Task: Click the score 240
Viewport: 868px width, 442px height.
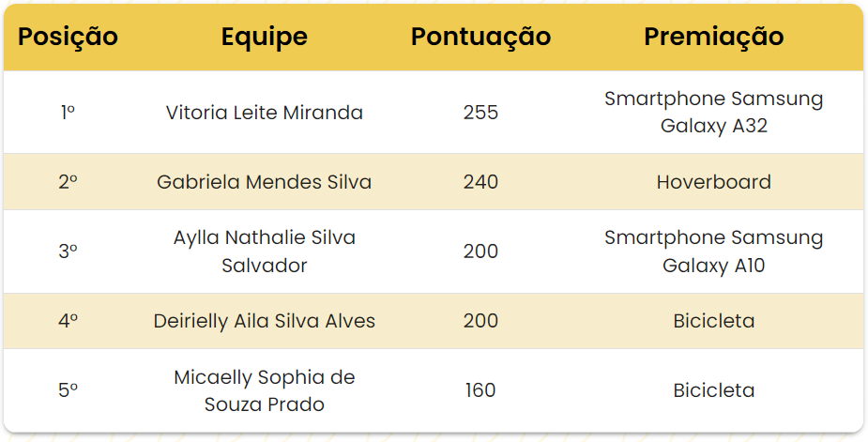Action: tap(480, 182)
